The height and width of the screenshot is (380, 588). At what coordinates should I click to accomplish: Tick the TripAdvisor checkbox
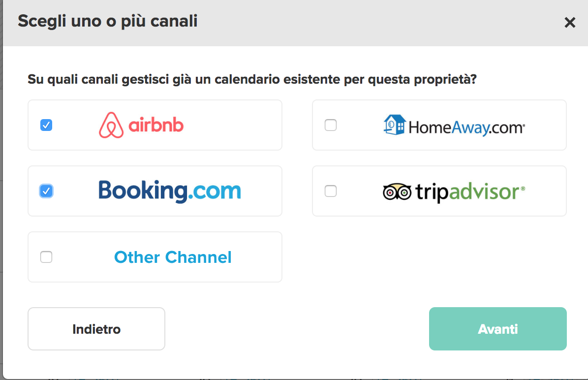point(330,191)
